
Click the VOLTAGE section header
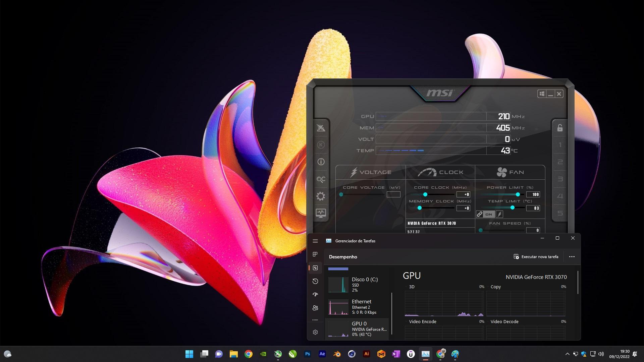(371, 172)
